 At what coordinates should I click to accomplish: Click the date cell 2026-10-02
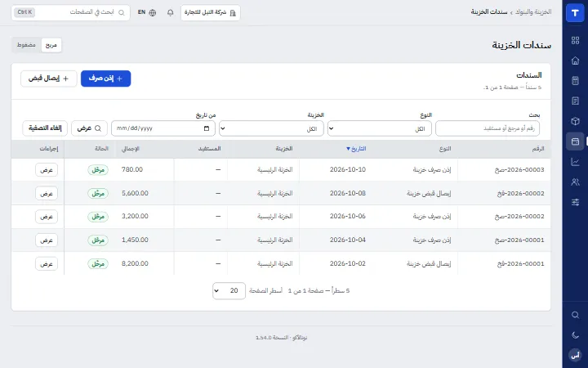[348, 263]
